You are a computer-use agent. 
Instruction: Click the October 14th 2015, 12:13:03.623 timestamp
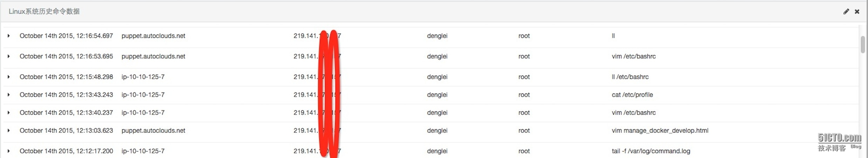(x=66, y=131)
